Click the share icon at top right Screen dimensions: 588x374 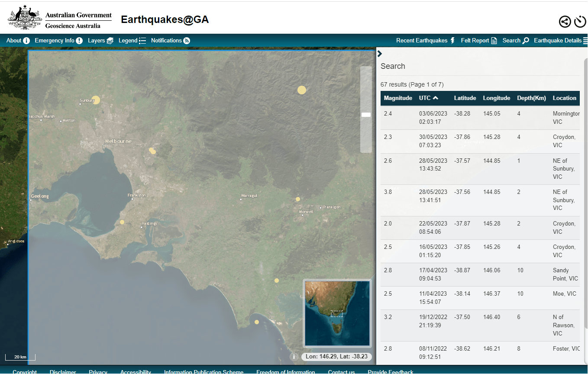565,21
